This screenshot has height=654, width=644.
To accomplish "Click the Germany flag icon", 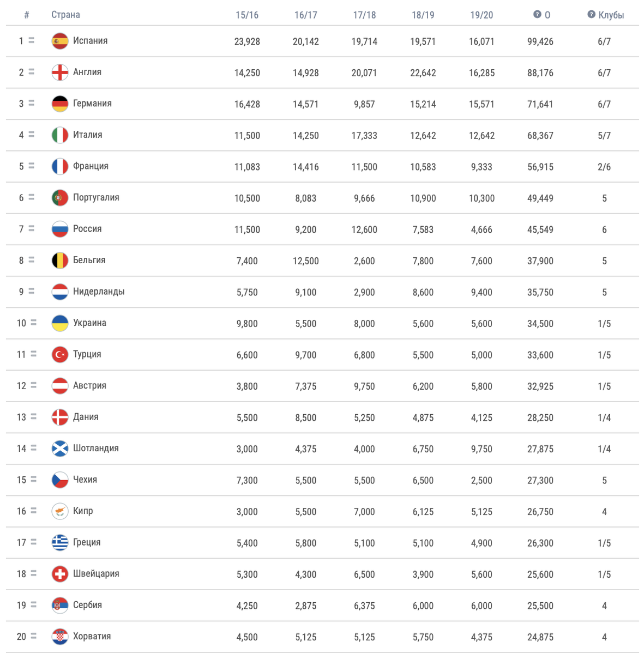I will tap(60, 104).
